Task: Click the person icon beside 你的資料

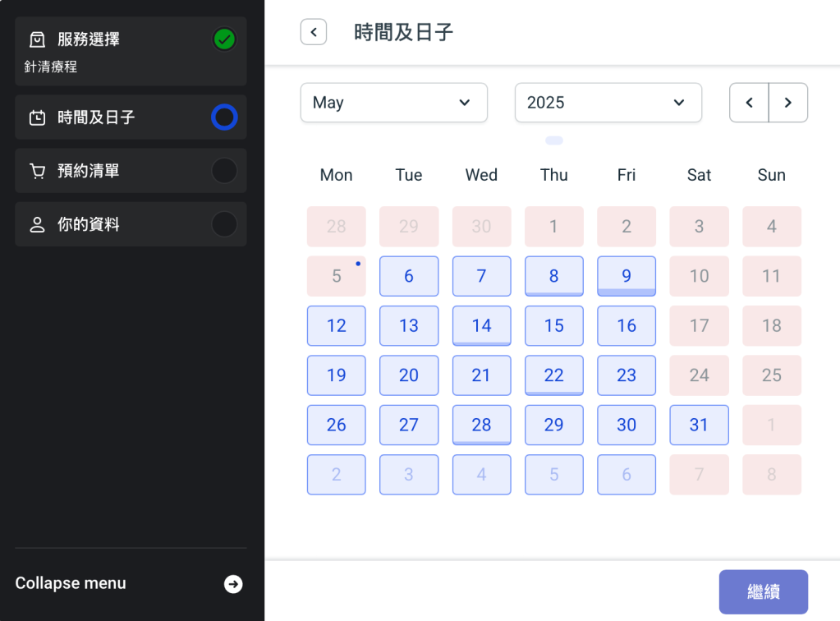Action: pyautogui.click(x=37, y=224)
